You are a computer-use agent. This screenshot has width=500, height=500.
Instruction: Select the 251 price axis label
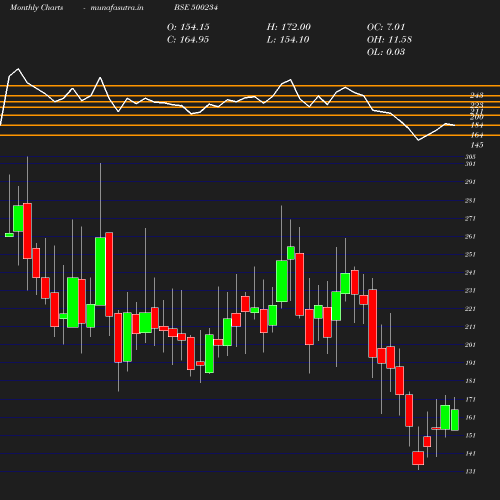[470, 255]
